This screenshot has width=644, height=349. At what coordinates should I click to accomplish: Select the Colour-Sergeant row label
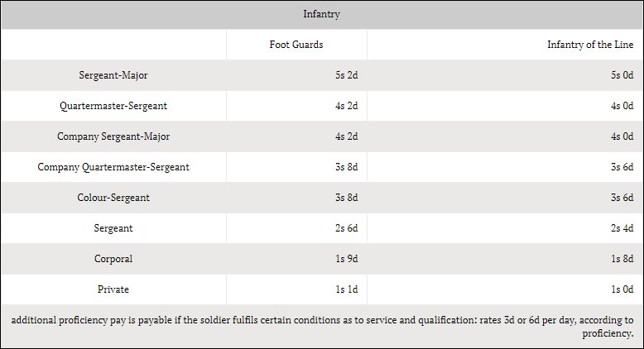point(113,198)
